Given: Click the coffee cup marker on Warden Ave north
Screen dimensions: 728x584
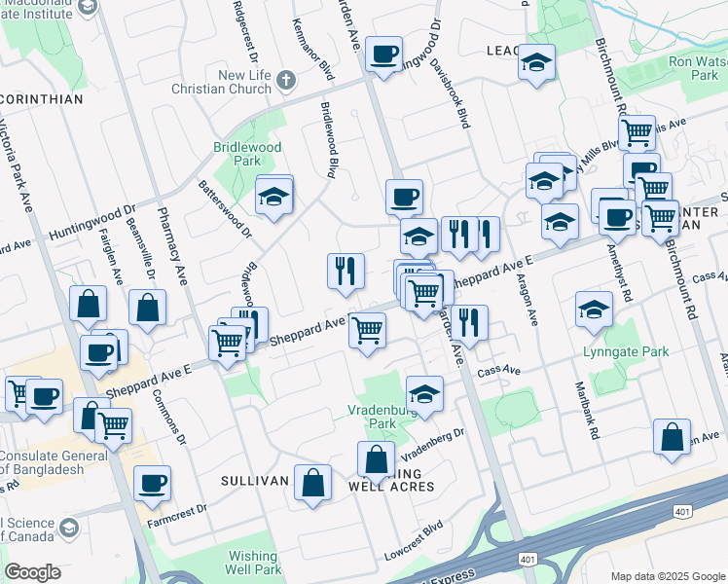Looking at the screenshot, I should [x=384, y=54].
